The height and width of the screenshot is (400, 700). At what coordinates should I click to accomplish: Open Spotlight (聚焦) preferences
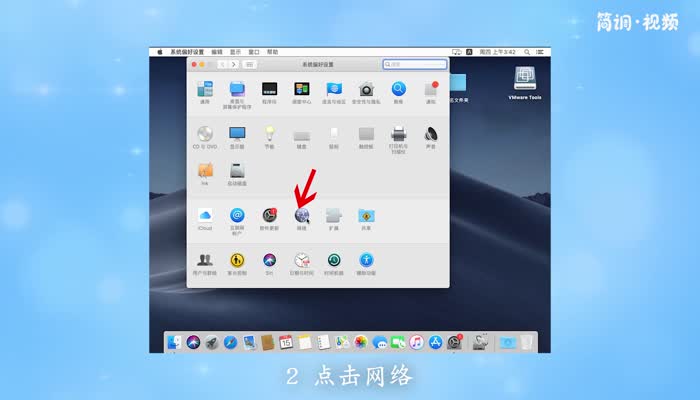(398, 89)
